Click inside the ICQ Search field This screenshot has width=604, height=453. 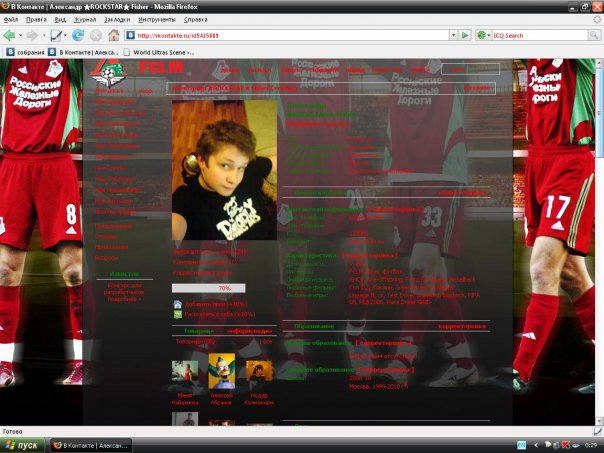539,35
